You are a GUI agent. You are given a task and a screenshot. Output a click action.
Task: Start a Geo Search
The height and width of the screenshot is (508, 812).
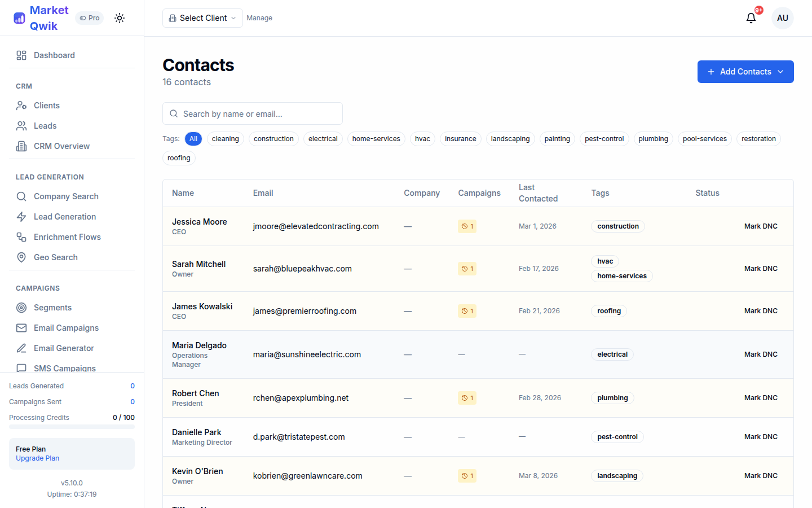(x=55, y=257)
